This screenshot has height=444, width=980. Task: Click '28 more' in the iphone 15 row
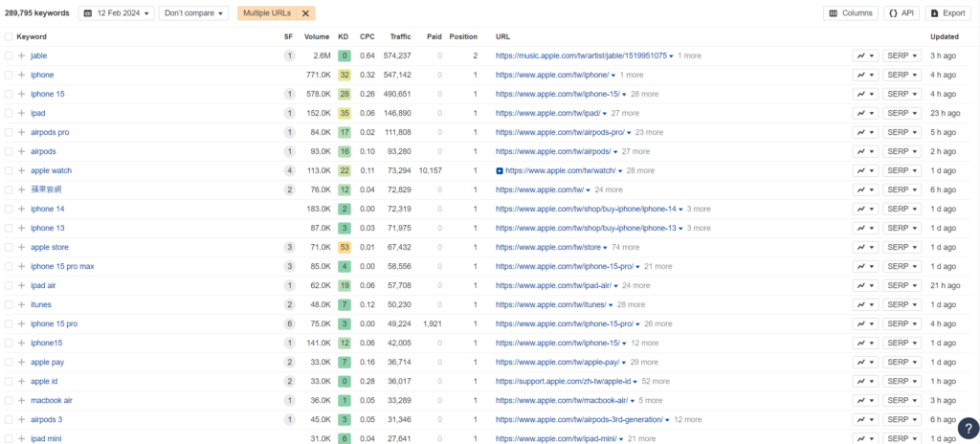point(644,94)
